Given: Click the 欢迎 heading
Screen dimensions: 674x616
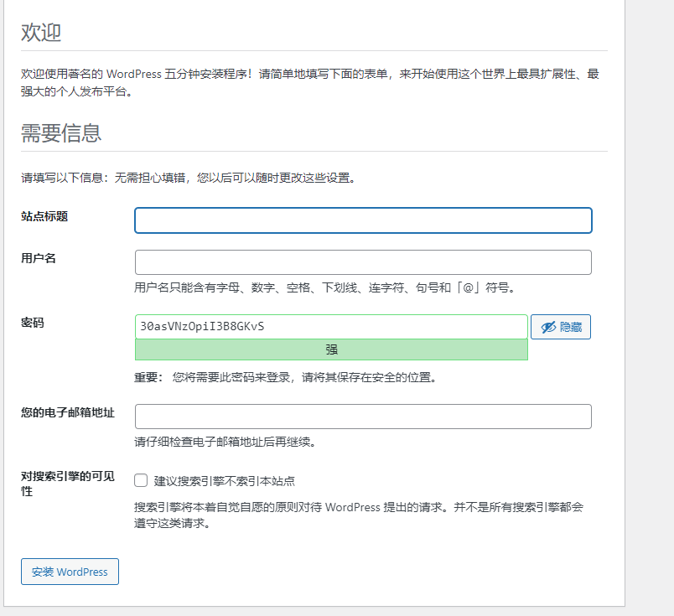Looking at the screenshot, I should [x=41, y=34].
